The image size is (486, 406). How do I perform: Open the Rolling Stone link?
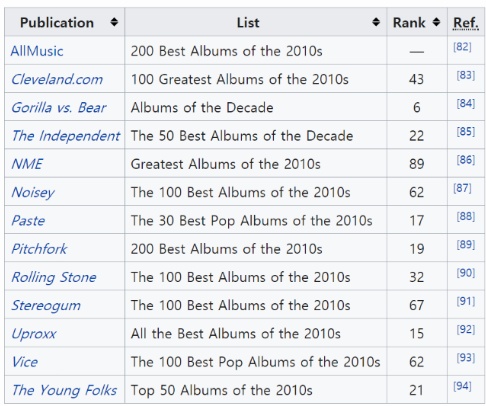[x=54, y=277]
